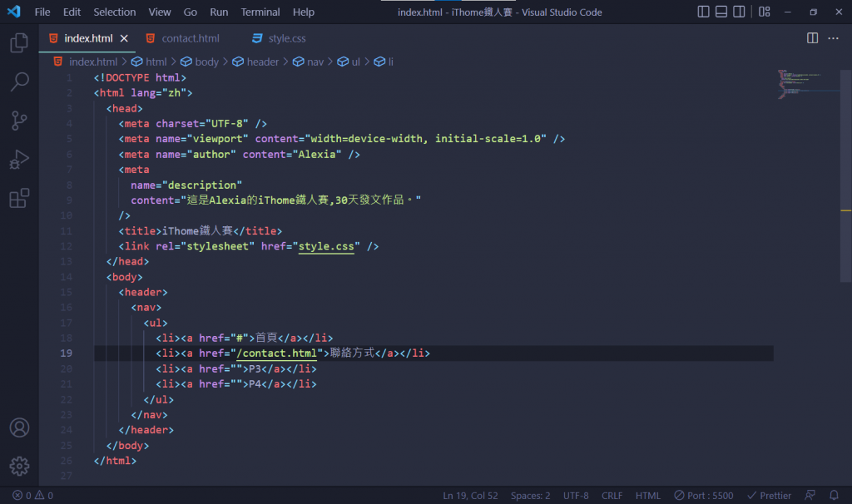Click the HTML icon on contact.html tab
Viewport: 852px width, 504px height.
(151, 38)
